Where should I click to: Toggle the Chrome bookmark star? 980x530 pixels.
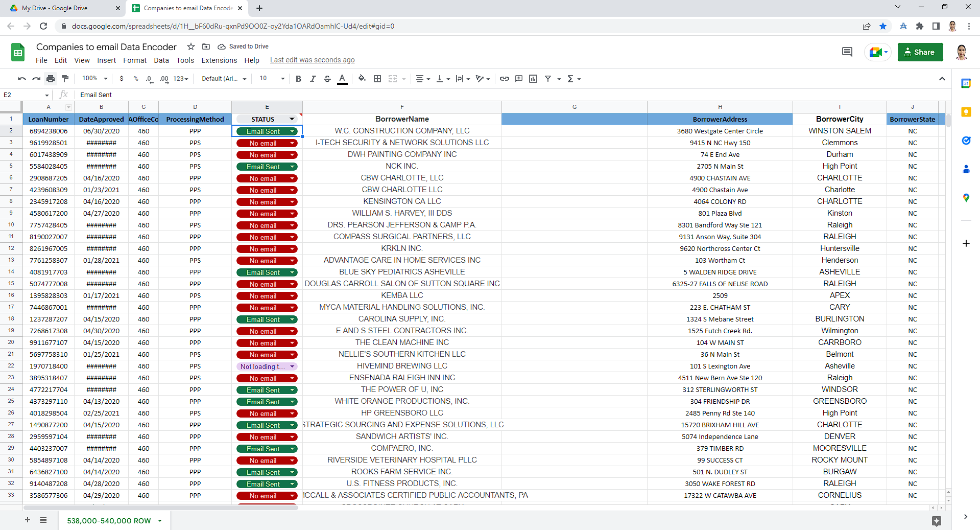click(883, 26)
